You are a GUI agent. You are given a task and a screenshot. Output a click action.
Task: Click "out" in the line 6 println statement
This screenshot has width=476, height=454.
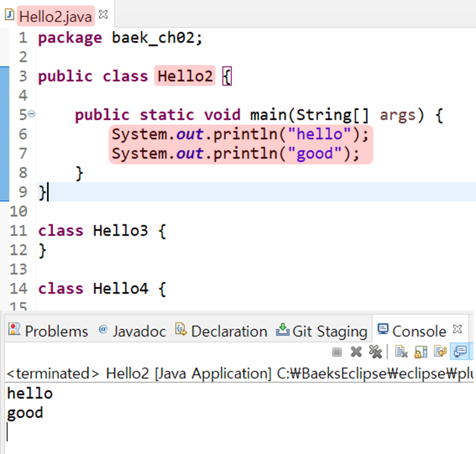pyautogui.click(x=190, y=134)
